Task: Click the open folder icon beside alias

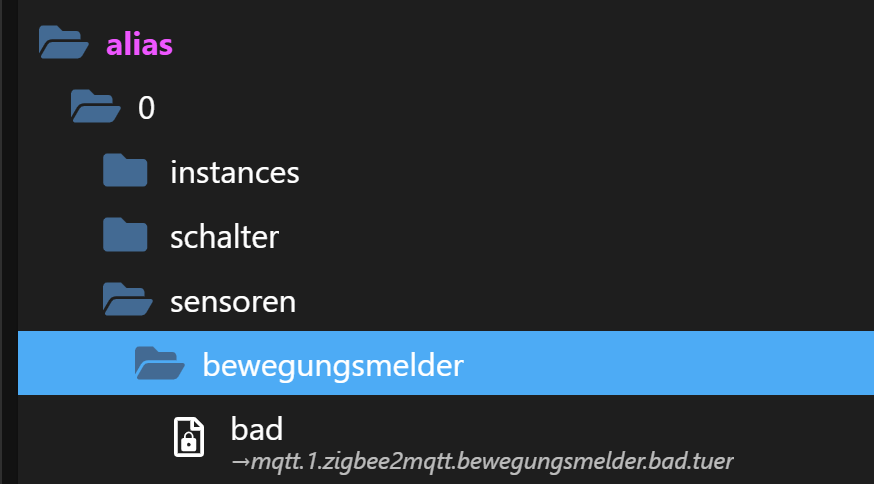Action: [63, 42]
